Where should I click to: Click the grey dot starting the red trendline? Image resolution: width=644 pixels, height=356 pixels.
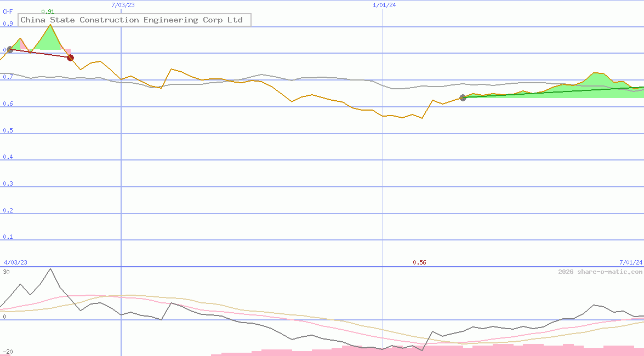[x=9, y=50]
